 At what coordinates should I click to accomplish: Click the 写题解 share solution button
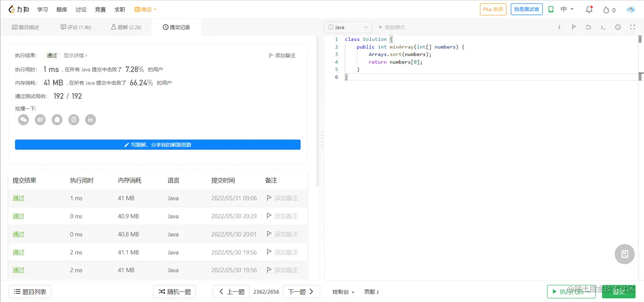(158, 145)
